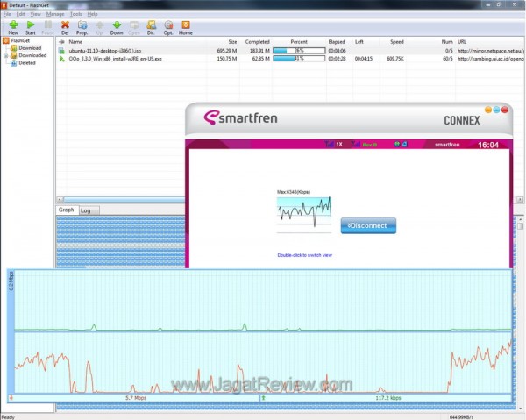Switch to the Graph tab

point(67,210)
